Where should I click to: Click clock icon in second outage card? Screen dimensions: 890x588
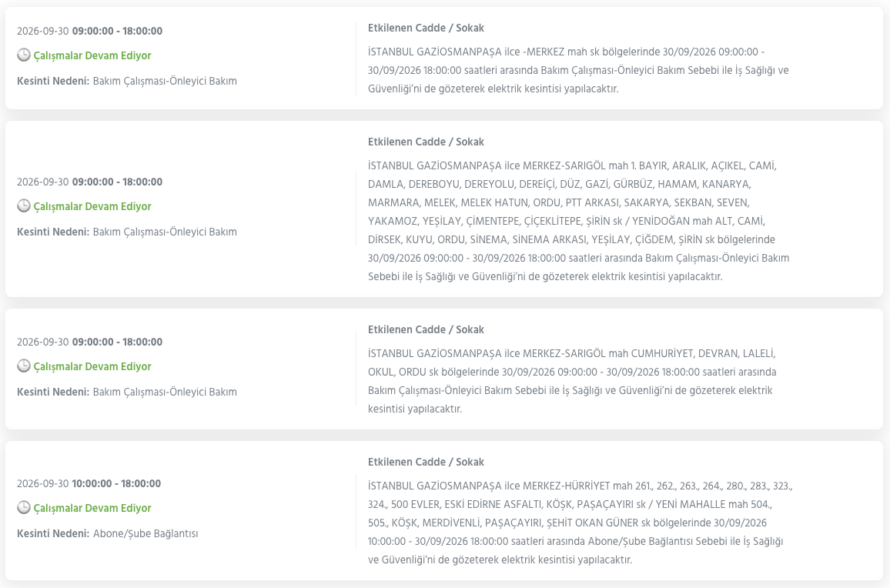[x=23, y=206]
